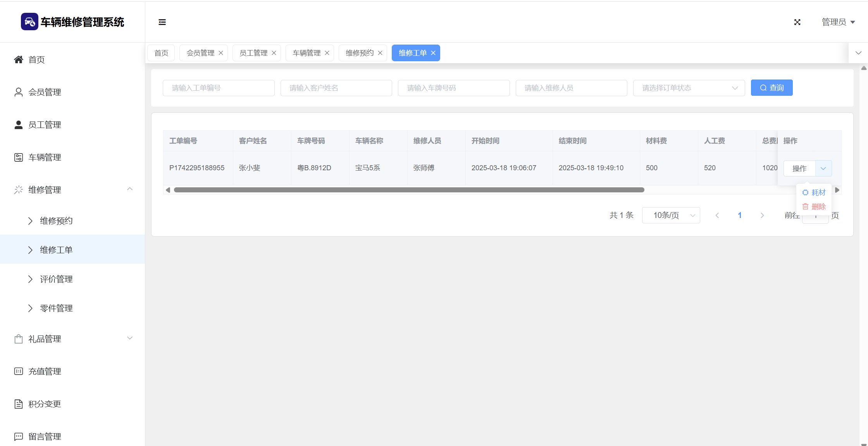Choose 删除 in the operation dropdown menu
The height and width of the screenshot is (446, 868).
click(x=814, y=207)
